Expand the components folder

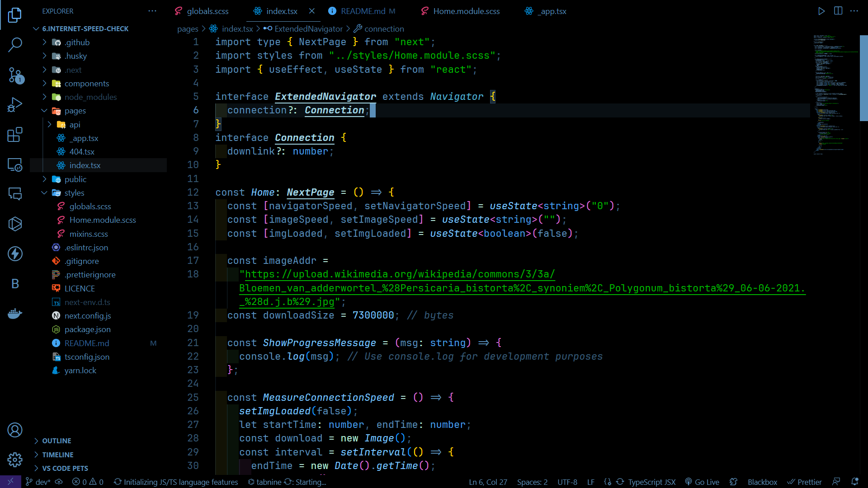(86, 84)
